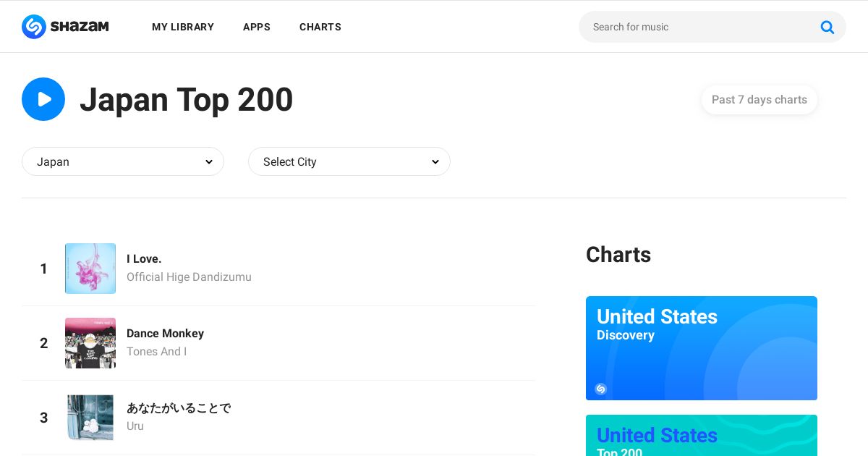Click the Past 7 days charts button
Screen dimensions: 868x456
point(759,100)
